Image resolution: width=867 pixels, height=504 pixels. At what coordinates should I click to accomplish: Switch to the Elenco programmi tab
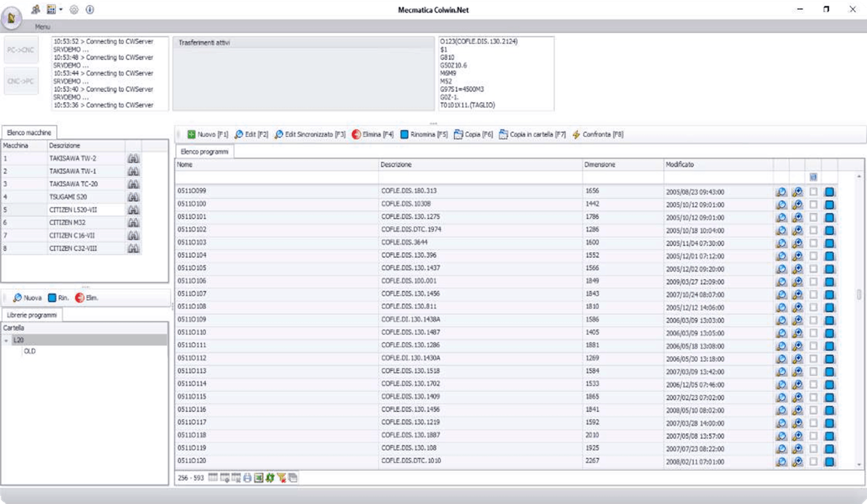pyautogui.click(x=204, y=151)
